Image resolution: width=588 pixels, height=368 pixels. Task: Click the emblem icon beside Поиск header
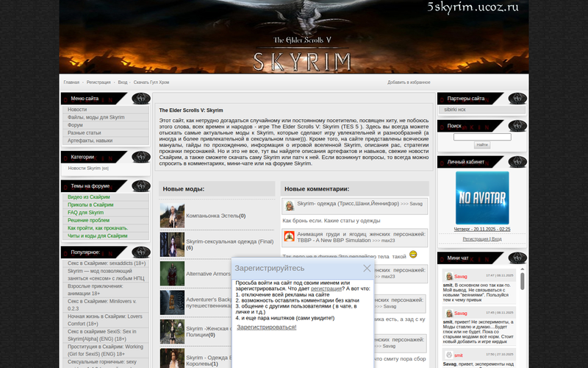(x=517, y=126)
